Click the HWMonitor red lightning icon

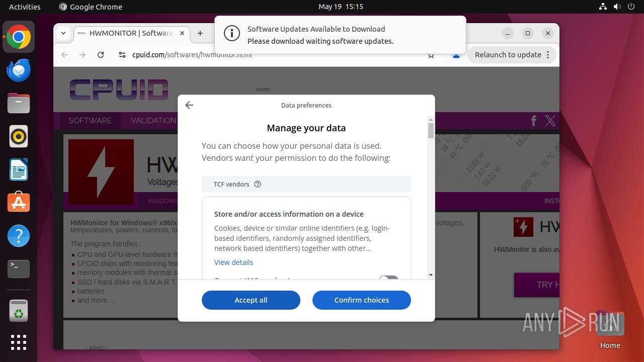[x=101, y=172]
